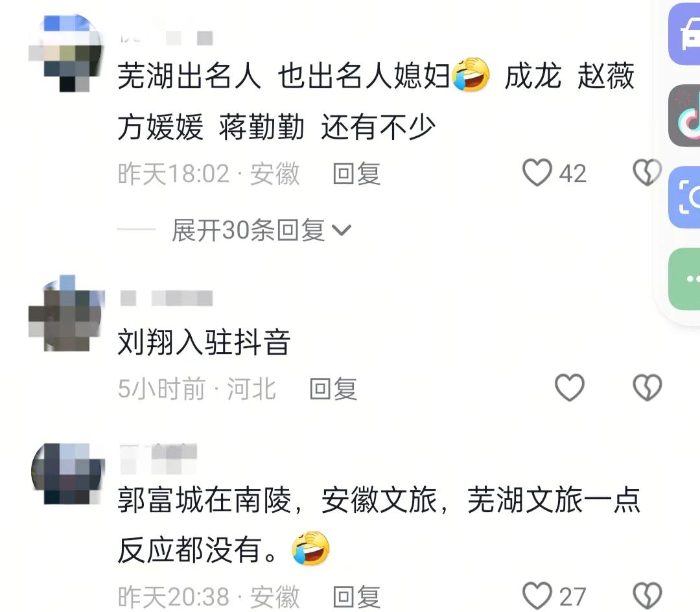
Task: Reply to the 郭富城在南陵 comment
Action: point(356,596)
